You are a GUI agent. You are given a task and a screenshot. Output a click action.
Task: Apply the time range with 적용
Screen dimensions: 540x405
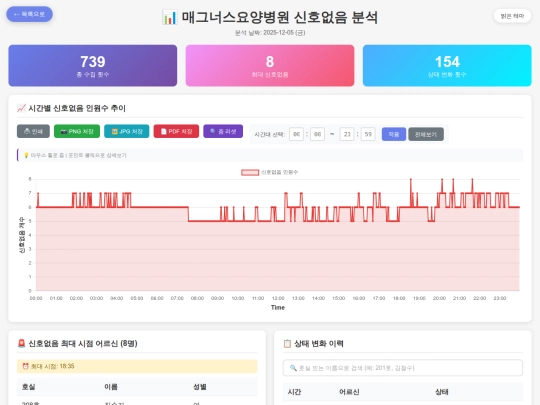coord(394,134)
